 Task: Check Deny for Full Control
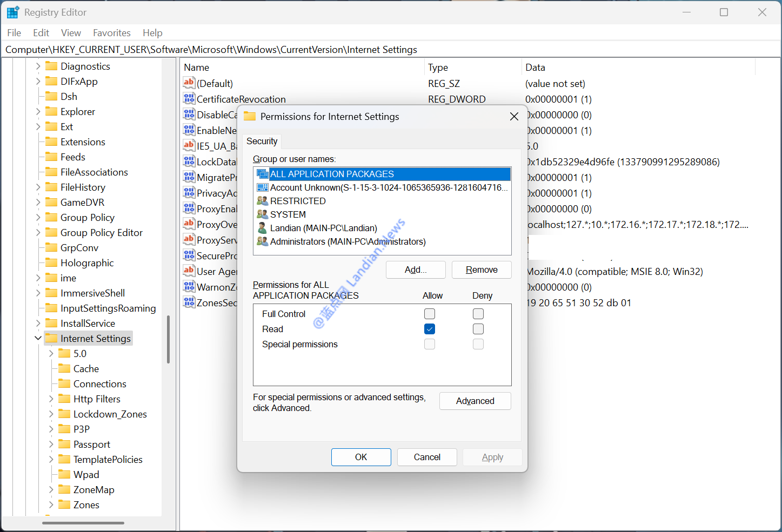point(478,314)
